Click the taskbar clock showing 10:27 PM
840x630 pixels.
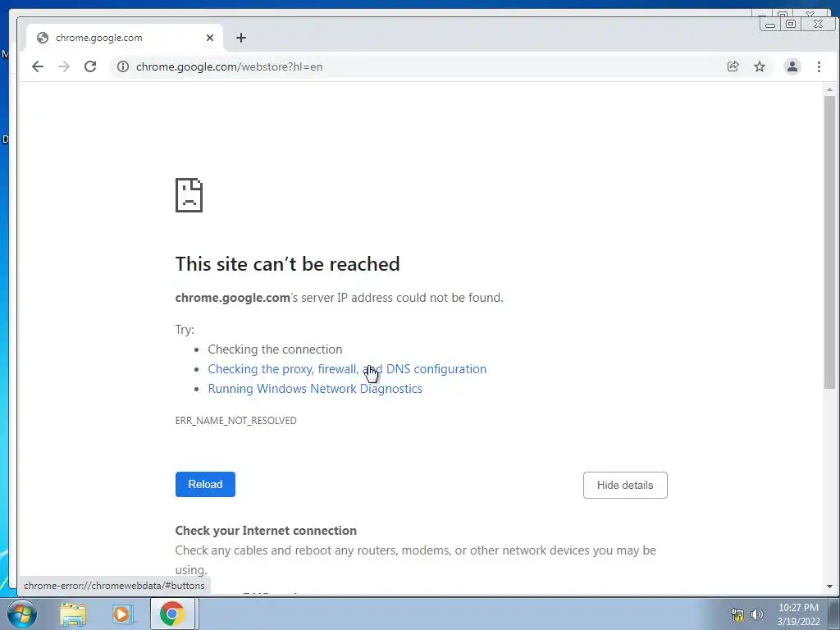coord(798,614)
